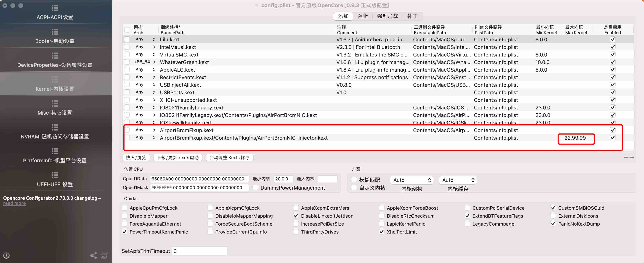This screenshot has height=263, width=644.
Task: Toggle the select-all header checkbox
Action: point(127,30)
